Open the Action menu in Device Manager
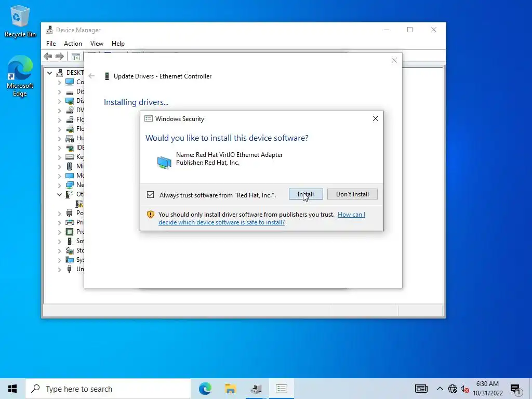The height and width of the screenshot is (399, 532). tap(73, 44)
